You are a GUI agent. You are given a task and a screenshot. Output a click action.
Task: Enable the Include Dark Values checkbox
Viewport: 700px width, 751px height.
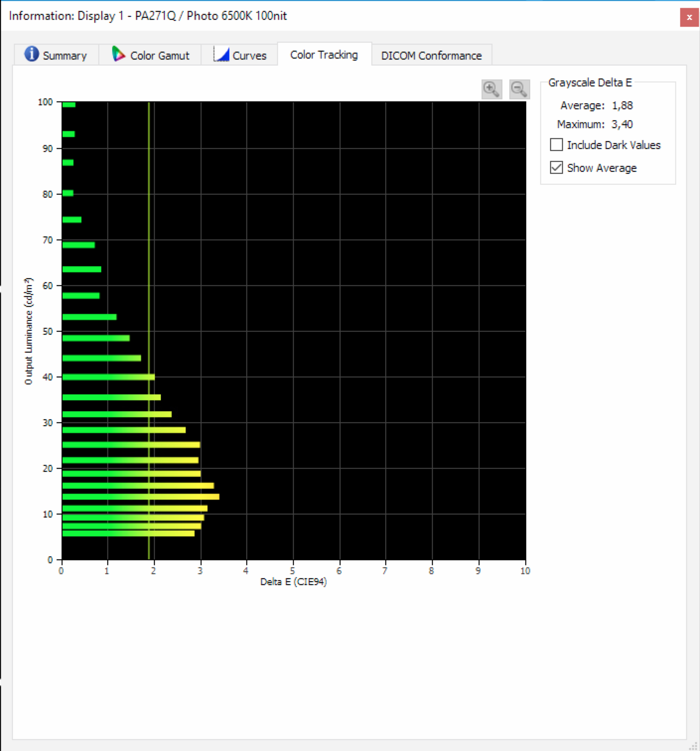[x=557, y=145]
